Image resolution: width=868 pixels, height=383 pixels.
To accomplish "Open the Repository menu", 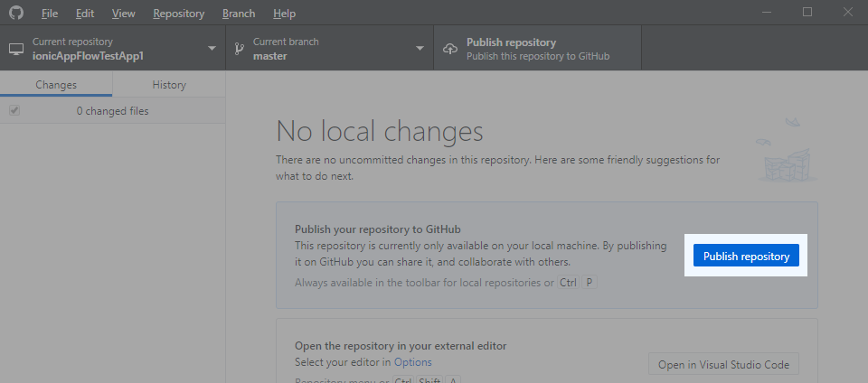I will pyautogui.click(x=179, y=14).
